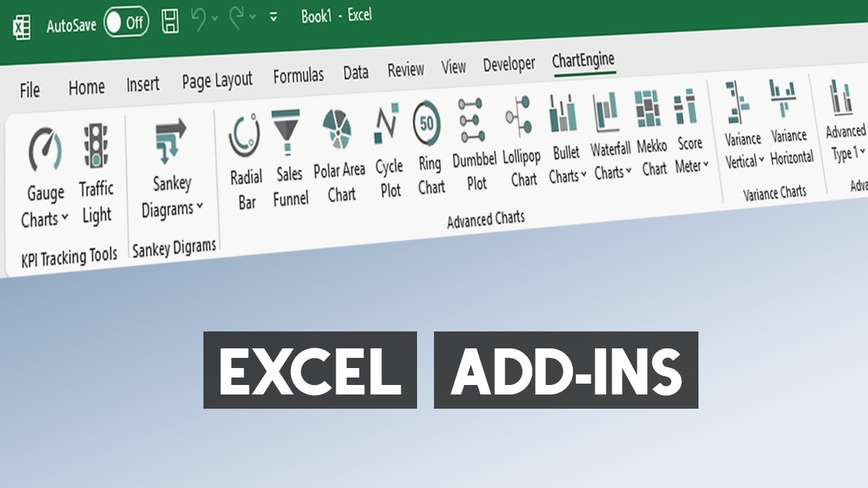Insert a Dumbbell Plot
Viewport: 868px width, 488px height.
[x=474, y=145]
